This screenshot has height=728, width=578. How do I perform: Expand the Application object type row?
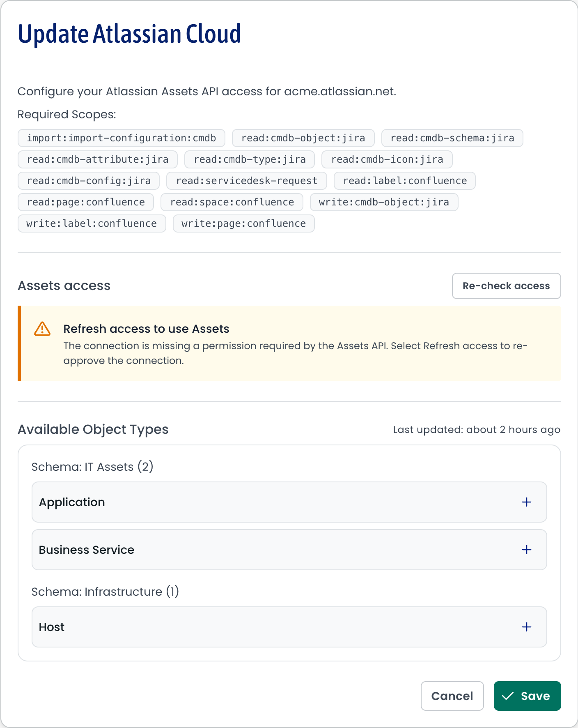[x=289, y=502]
